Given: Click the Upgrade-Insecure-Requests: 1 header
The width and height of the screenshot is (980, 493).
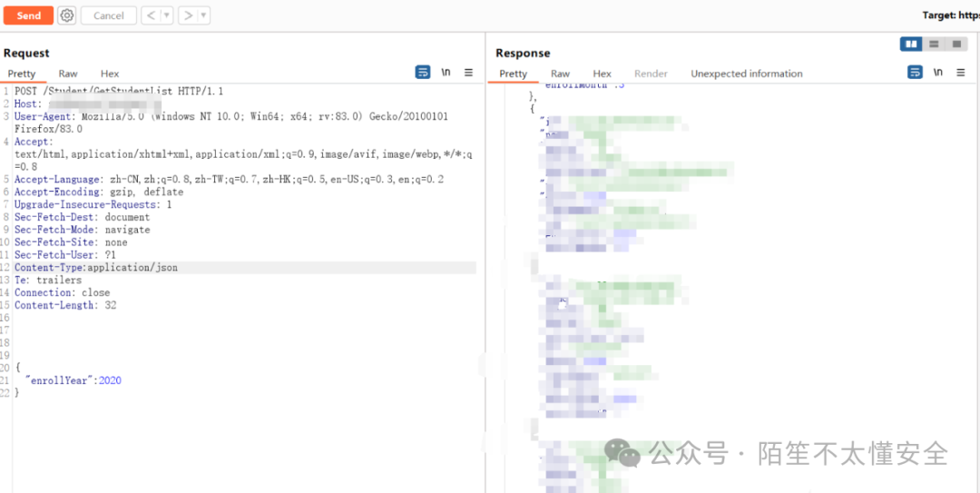Looking at the screenshot, I should [93, 204].
